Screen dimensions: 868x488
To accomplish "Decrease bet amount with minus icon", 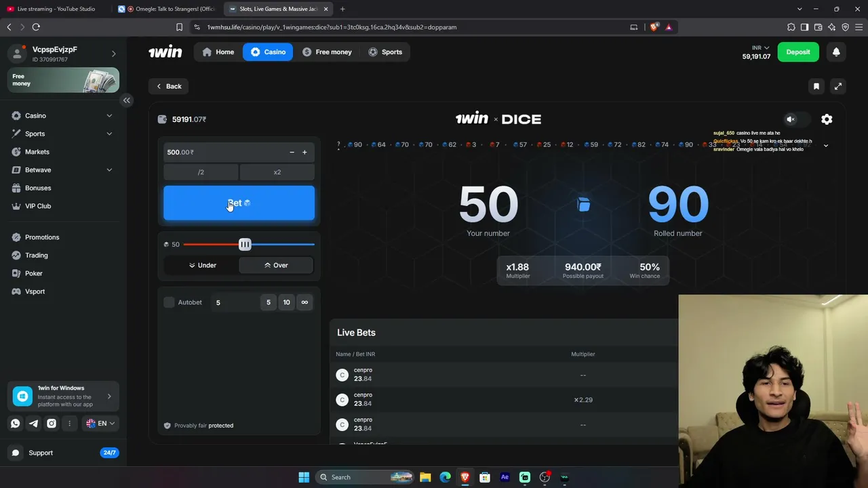I will tap(292, 152).
